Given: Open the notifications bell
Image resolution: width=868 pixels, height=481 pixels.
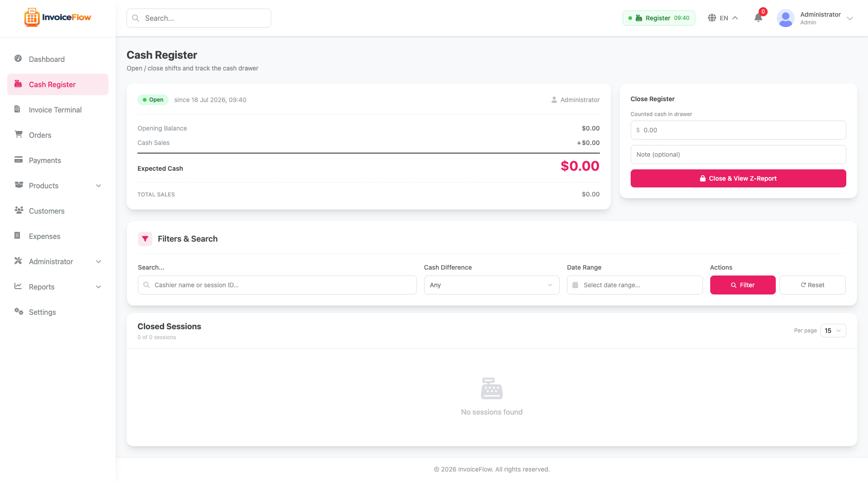Looking at the screenshot, I should coord(758,18).
